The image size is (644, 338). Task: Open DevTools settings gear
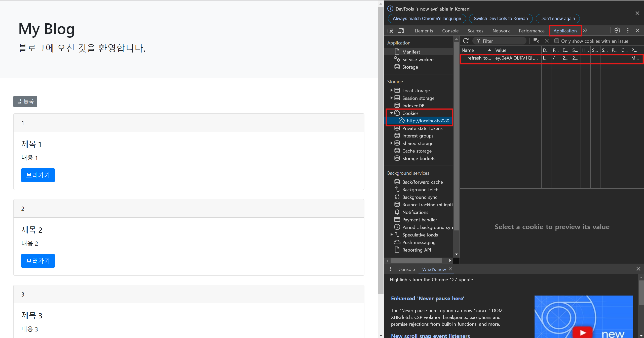617,31
